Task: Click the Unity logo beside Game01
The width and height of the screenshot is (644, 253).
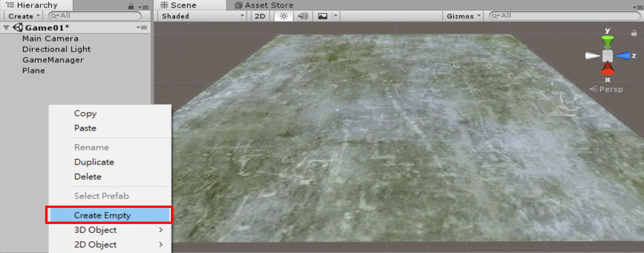Action: [x=18, y=28]
